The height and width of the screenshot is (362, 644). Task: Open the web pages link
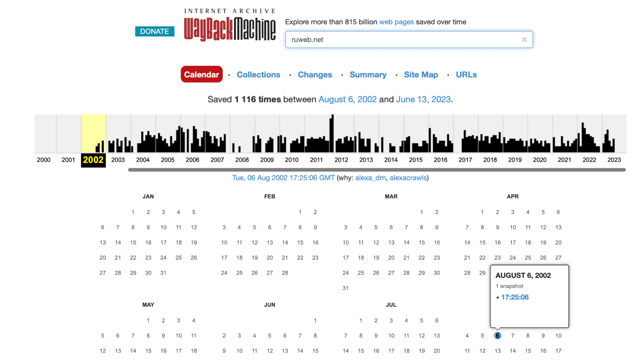pos(396,22)
